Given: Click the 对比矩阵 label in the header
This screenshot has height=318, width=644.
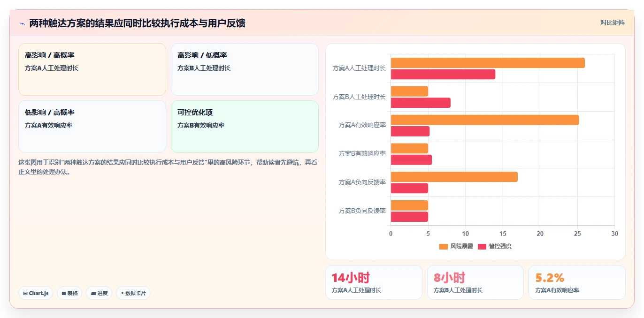Looking at the screenshot, I should (612, 23).
